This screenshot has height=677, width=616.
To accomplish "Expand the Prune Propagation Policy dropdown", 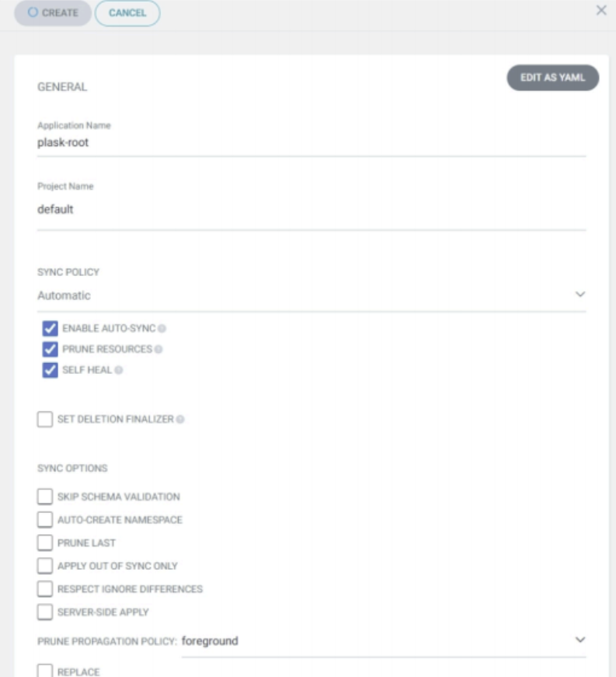I will click(x=383, y=641).
